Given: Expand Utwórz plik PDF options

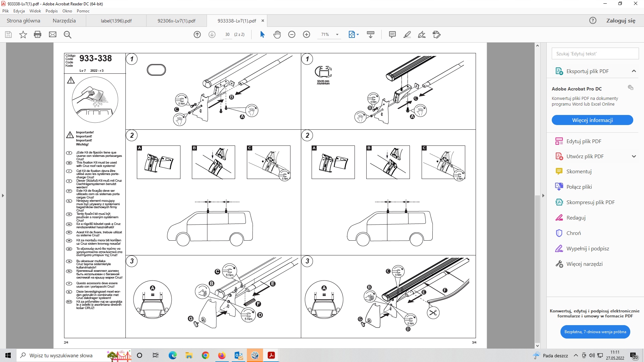Looking at the screenshot, I should [x=634, y=156].
